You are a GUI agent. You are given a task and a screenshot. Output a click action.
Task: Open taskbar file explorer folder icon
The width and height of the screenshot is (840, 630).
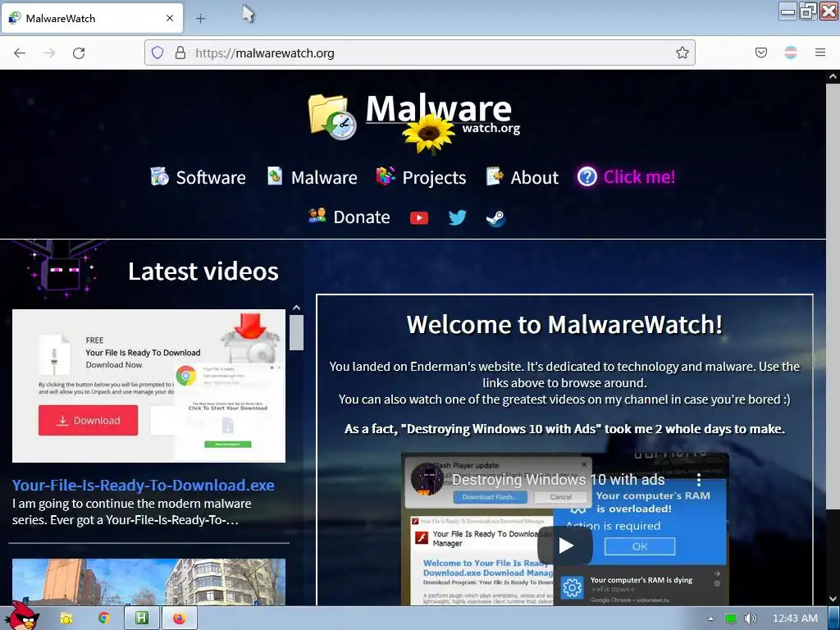66,619
